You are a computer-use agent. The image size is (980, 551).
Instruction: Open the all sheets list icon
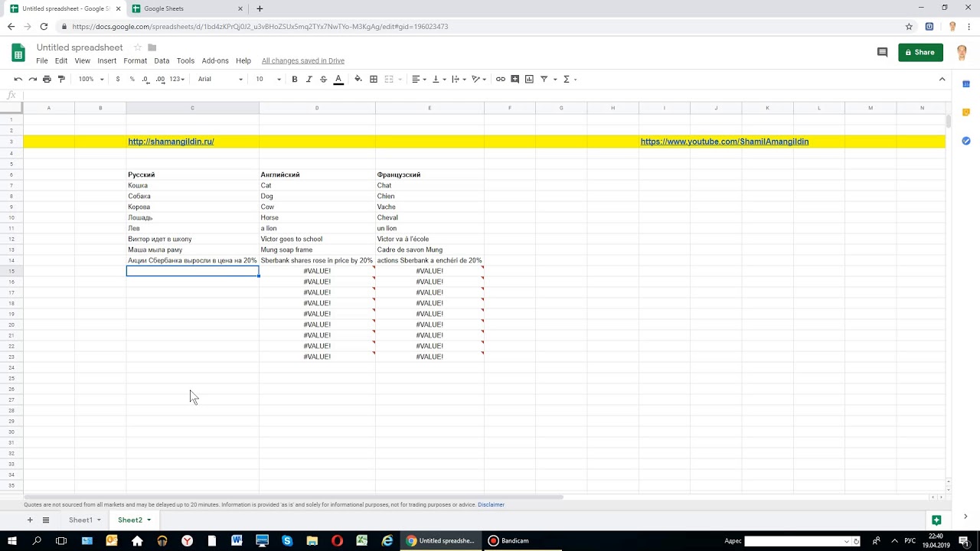click(x=46, y=520)
